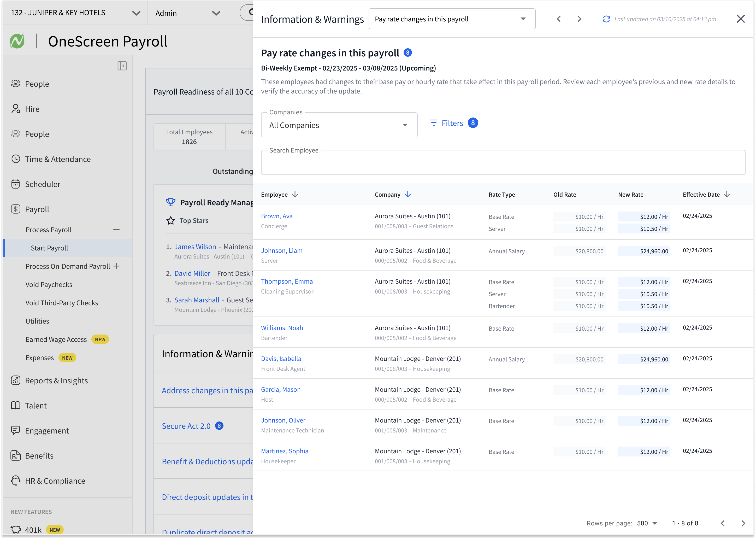Open the Engagement chat icon
This screenshot has width=756, height=539.
tap(16, 430)
